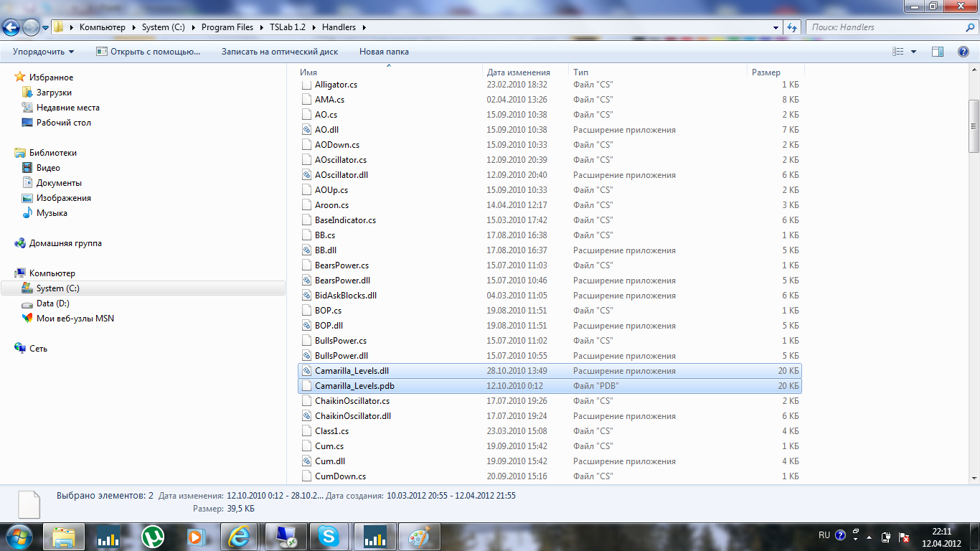Viewport: 980px width, 551px height.
Task: Click Записать на оптический диск
Action: 280,52
